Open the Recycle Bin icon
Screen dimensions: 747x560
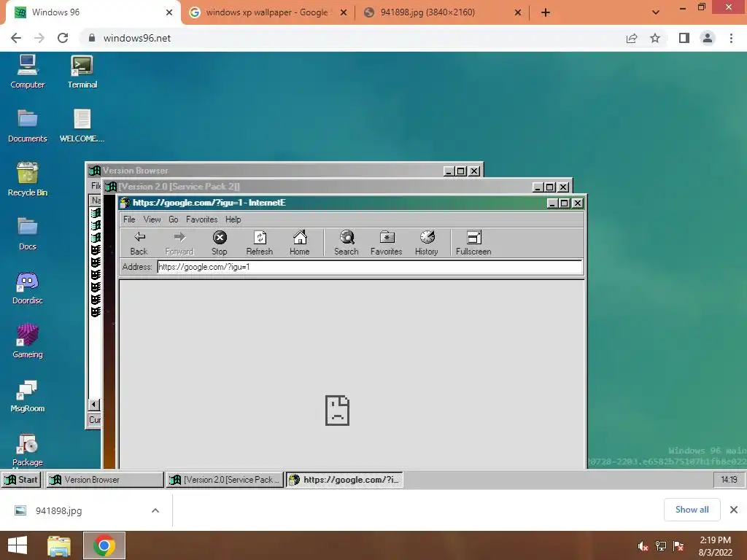click(x=27, y=179)
